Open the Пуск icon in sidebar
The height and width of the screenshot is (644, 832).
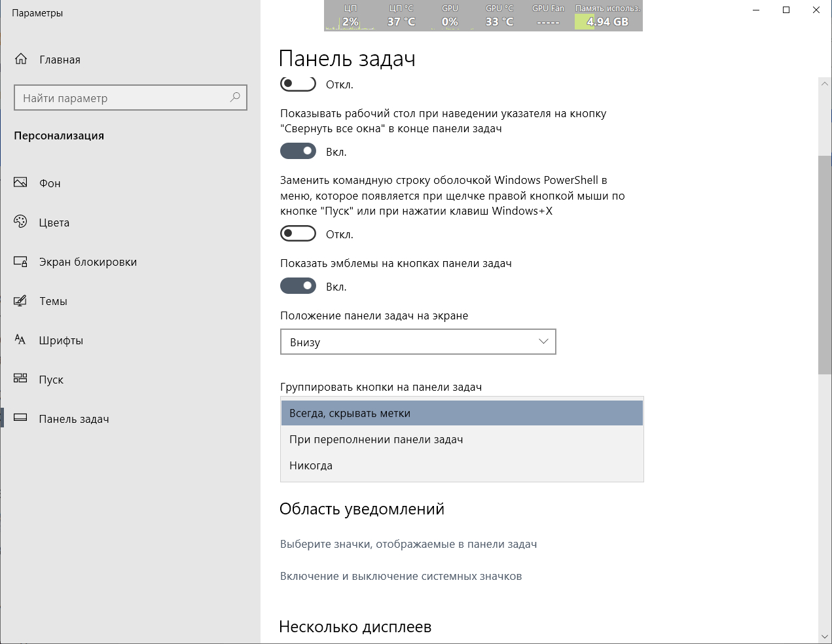point(21,379)
